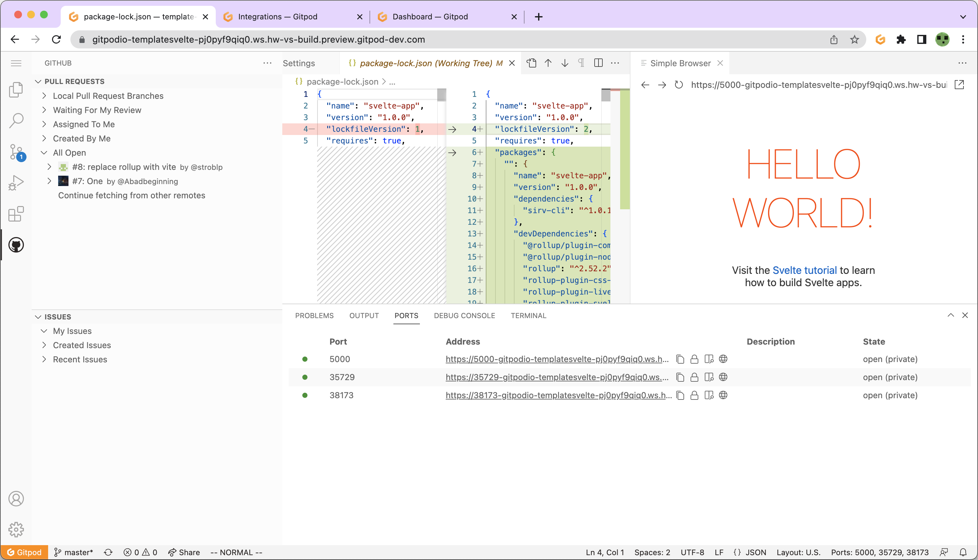
Task: Copy address for port 5000
Action: (x=680, y=359)
